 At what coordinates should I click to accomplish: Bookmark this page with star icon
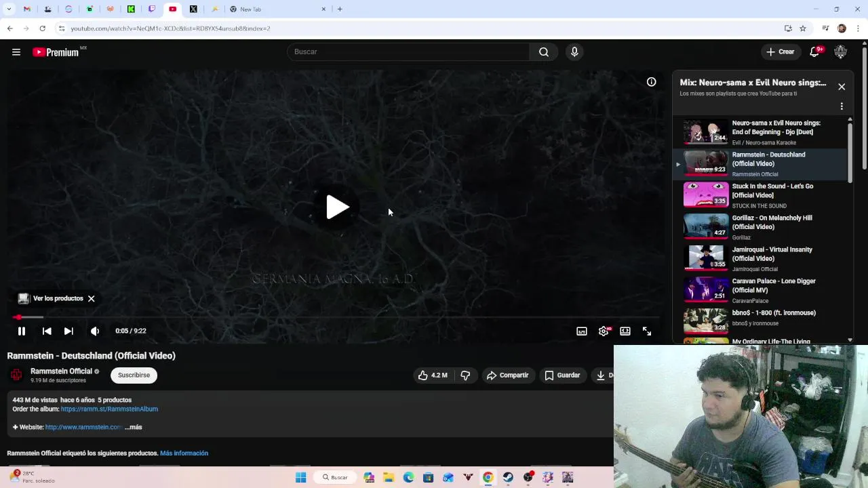pos(803,28)
